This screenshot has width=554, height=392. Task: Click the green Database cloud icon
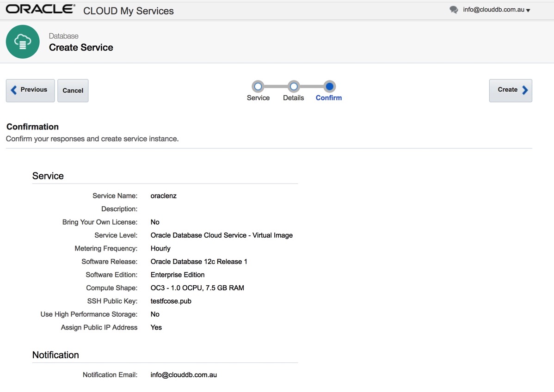23,42
